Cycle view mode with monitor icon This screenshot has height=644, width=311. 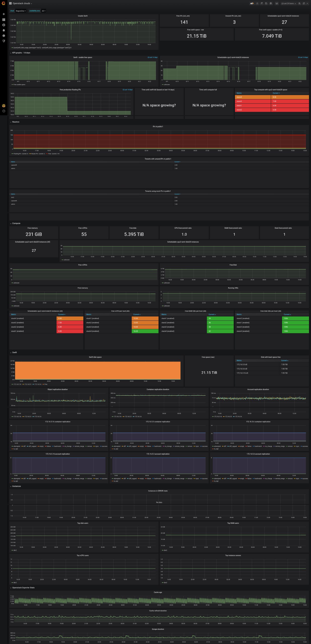(277, 4)
